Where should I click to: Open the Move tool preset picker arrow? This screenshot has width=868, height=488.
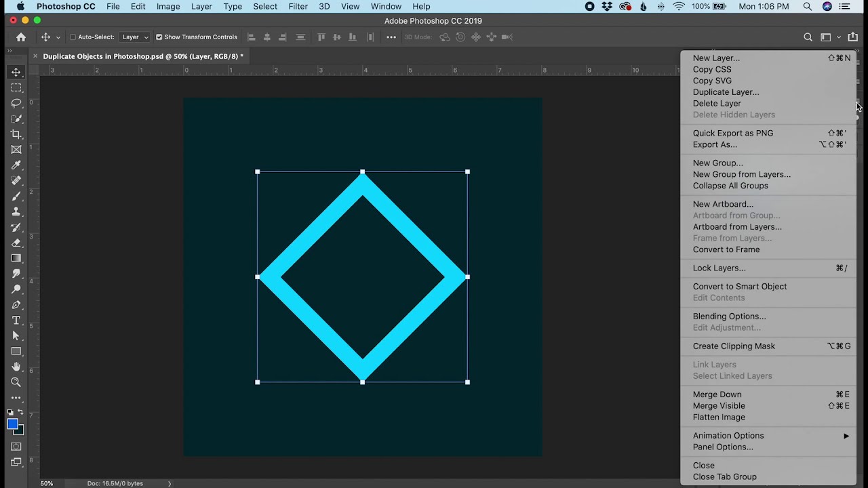tap(58, 37)
